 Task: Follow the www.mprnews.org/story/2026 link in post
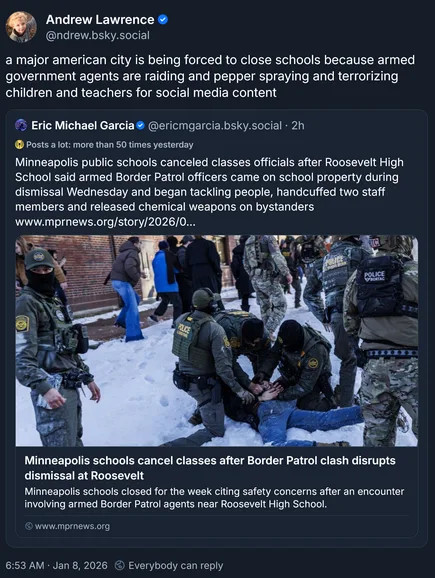click(x=105, y=222)
